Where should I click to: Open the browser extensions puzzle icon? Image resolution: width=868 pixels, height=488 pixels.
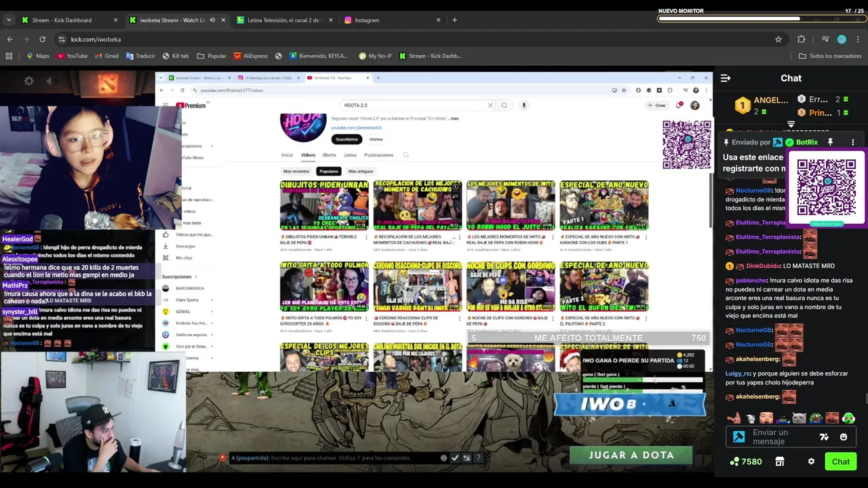click(801, 39)
